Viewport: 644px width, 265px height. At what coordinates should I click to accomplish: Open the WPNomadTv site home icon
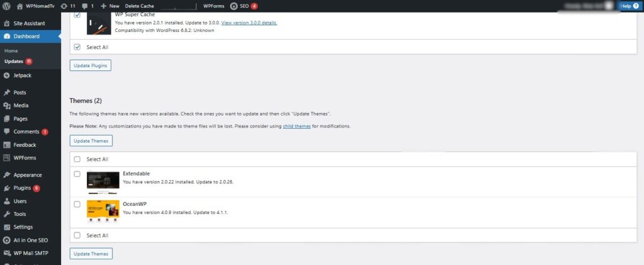(x=19, y=6)
